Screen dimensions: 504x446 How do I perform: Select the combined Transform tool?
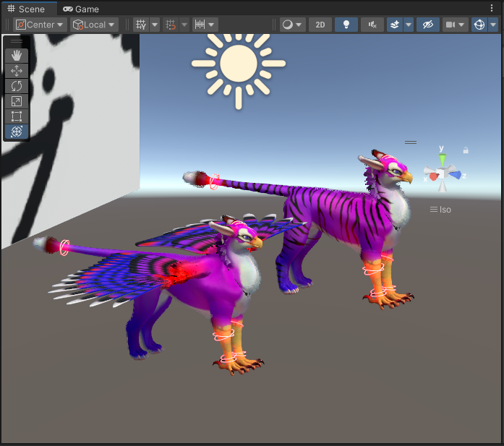click(17, 132)
